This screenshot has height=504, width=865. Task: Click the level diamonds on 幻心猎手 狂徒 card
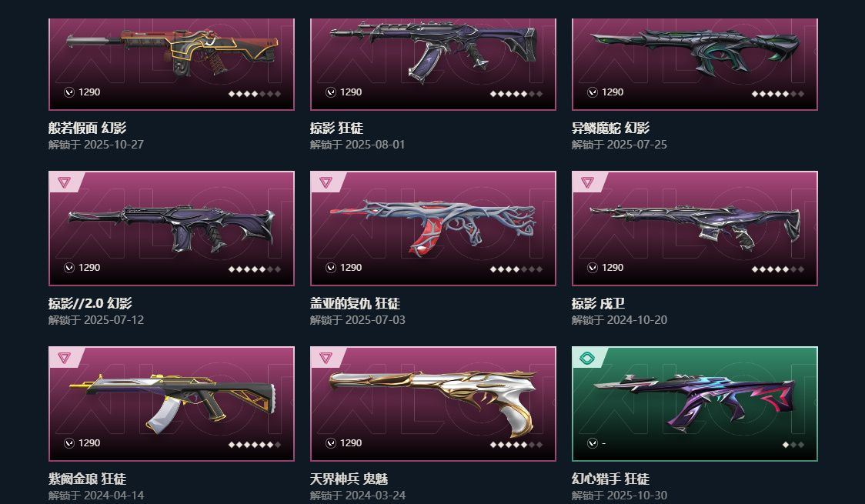click(x=793, y=445)
